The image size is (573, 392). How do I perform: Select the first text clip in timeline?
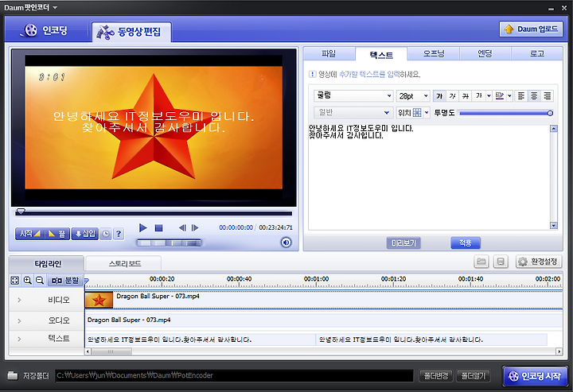point(201,340)
